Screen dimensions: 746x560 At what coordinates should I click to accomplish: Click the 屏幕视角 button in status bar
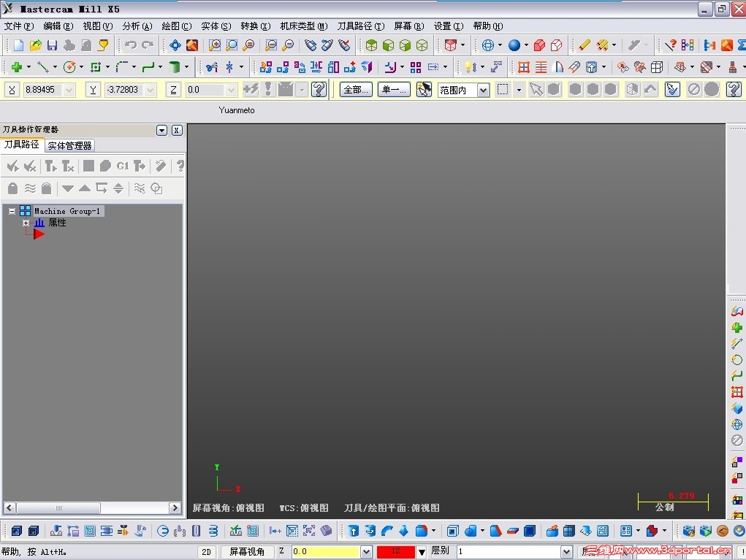247,552
